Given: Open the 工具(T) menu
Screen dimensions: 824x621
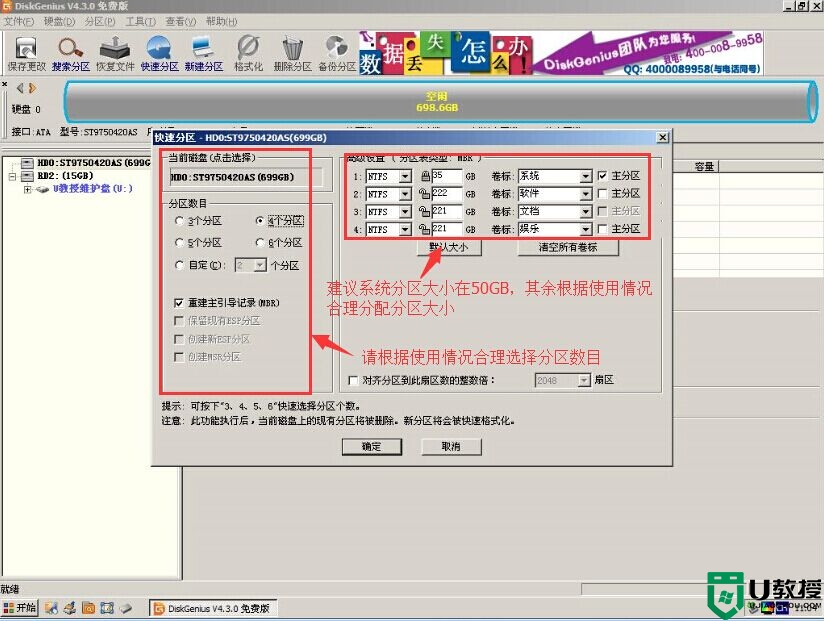Looking at the screenshot, I should [x=139, y=21].
